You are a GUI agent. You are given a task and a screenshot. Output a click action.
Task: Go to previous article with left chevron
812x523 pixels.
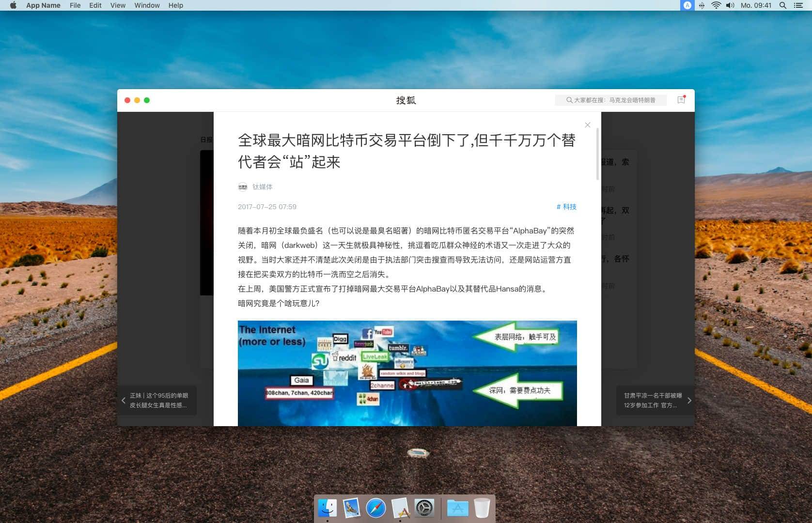click(123, 400)
